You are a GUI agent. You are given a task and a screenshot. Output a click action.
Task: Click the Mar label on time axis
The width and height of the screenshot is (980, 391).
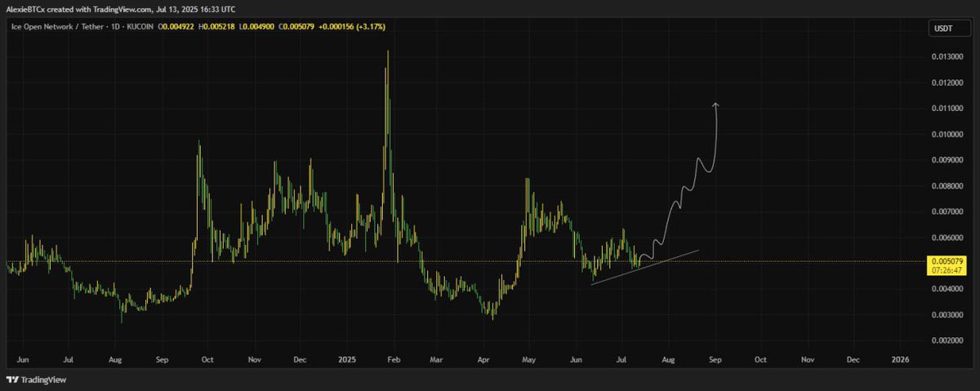coord(437,359)
